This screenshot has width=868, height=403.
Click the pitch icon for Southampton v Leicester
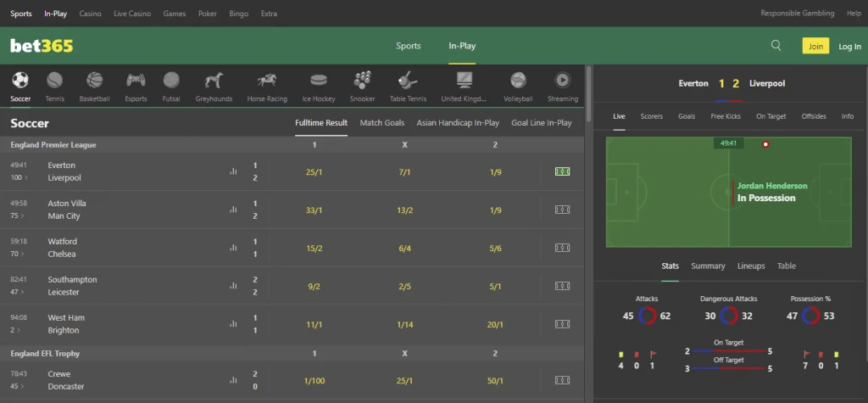563,286
